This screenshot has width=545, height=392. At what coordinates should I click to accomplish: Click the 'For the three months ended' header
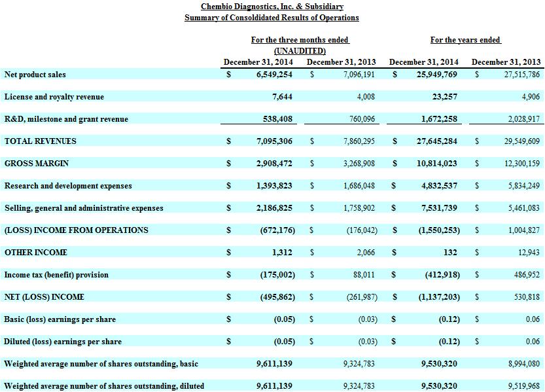[x=300, y=40]
